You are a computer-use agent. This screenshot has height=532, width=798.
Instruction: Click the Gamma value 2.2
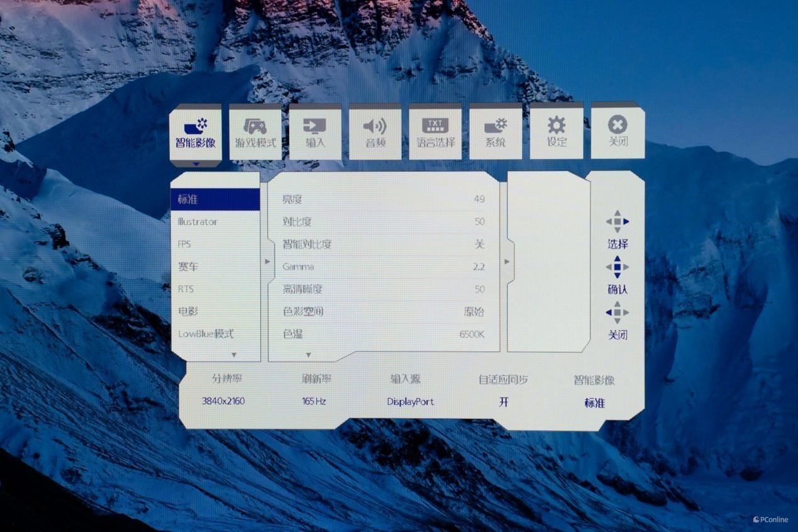pos(479,267)
